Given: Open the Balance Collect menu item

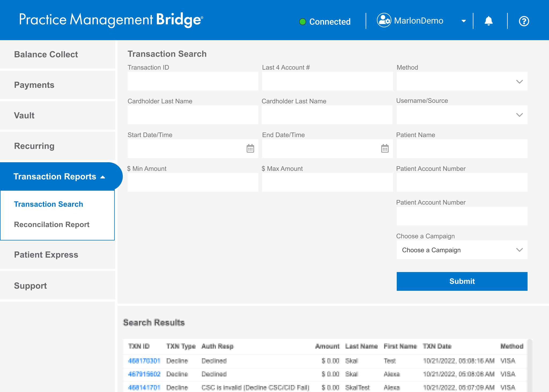Looking at the screenshot, I should [46, 55].
